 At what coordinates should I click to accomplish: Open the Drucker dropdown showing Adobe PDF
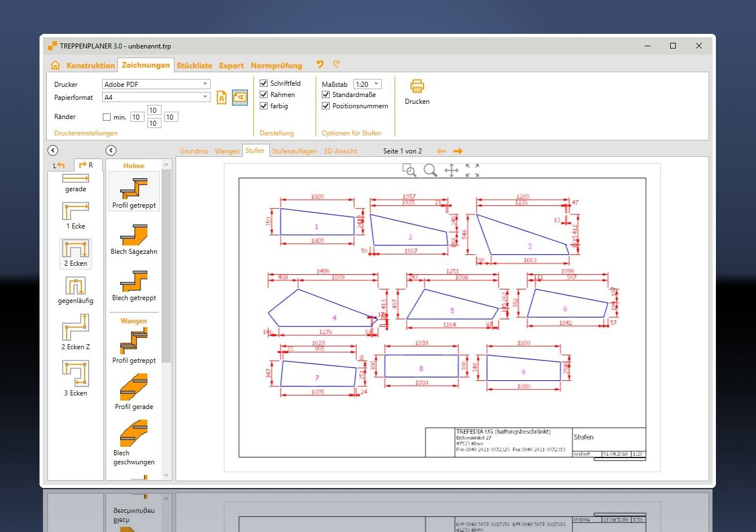156,84
